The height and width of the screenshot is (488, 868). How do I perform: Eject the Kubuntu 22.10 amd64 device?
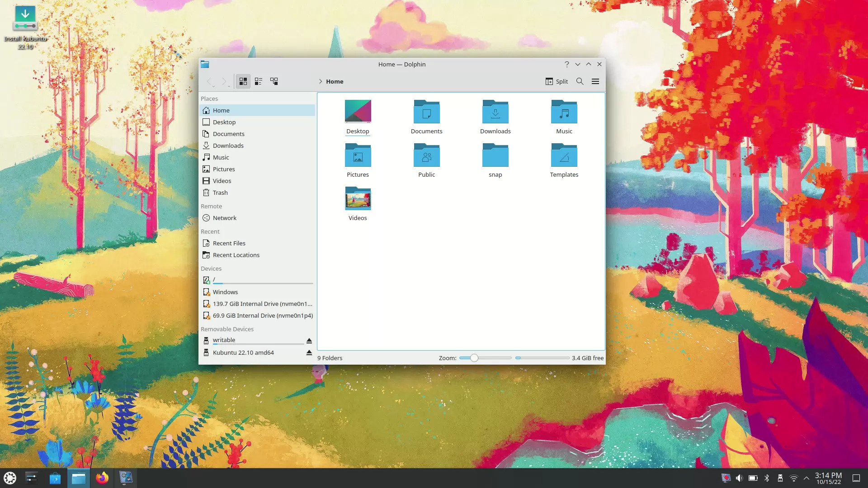309,352
